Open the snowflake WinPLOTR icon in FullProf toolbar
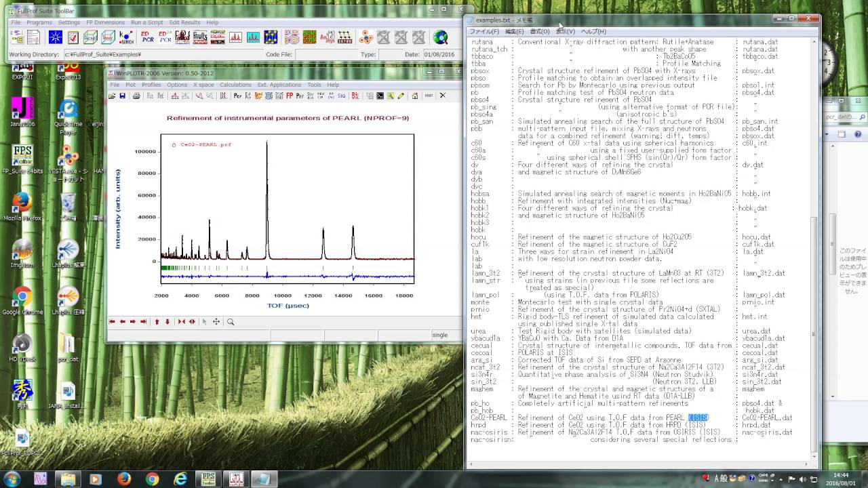This screenshot has height=488, width=868. coord(55,37)
